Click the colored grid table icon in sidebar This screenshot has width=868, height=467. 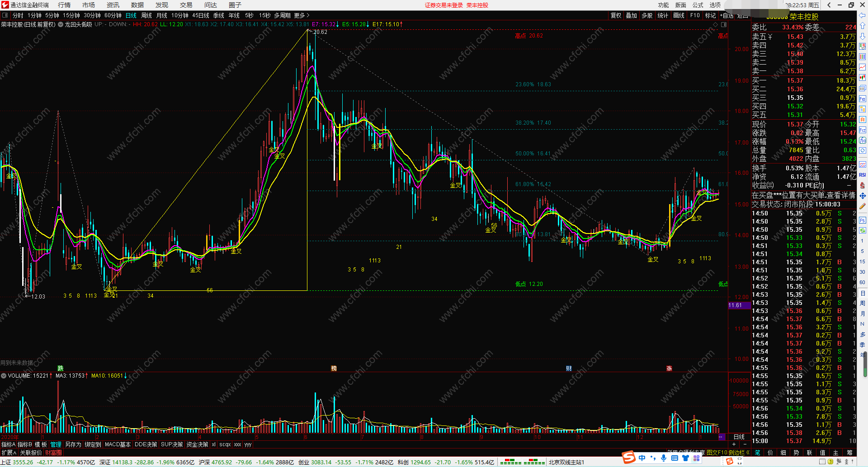click(x=863, y=56)
